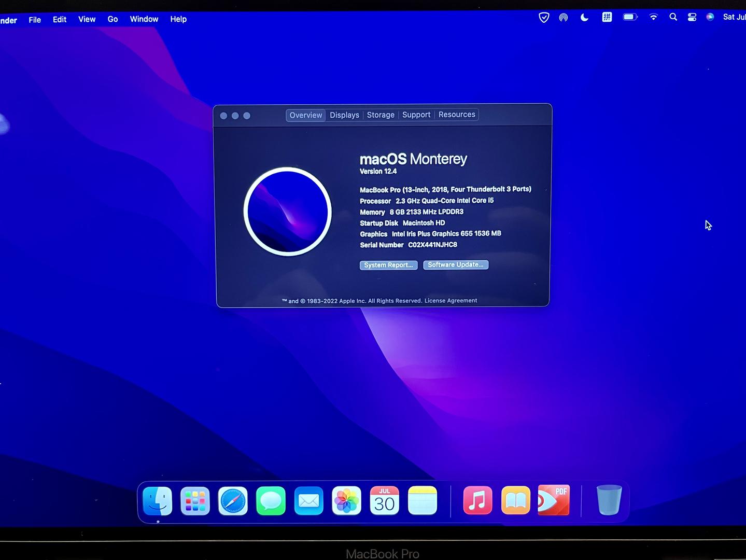Click the System Report button

[x=388, y=265]
